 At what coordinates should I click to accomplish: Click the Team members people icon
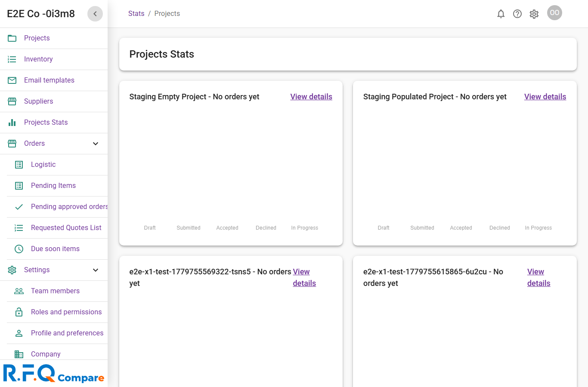point(19,291)
